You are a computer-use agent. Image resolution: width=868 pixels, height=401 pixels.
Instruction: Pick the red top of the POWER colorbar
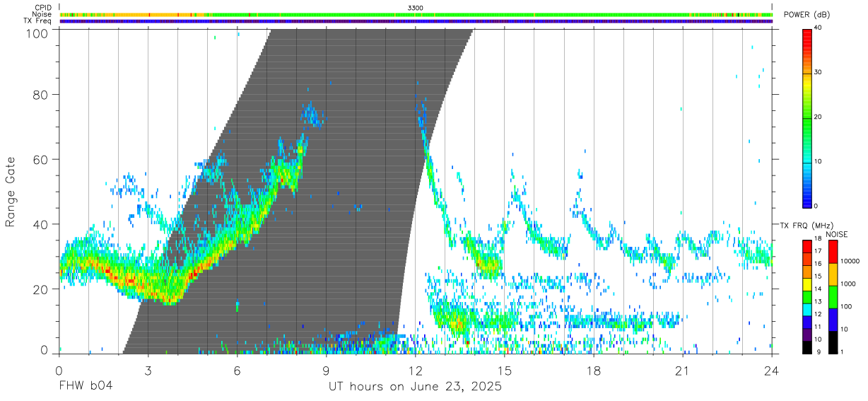tap(808, 39)
